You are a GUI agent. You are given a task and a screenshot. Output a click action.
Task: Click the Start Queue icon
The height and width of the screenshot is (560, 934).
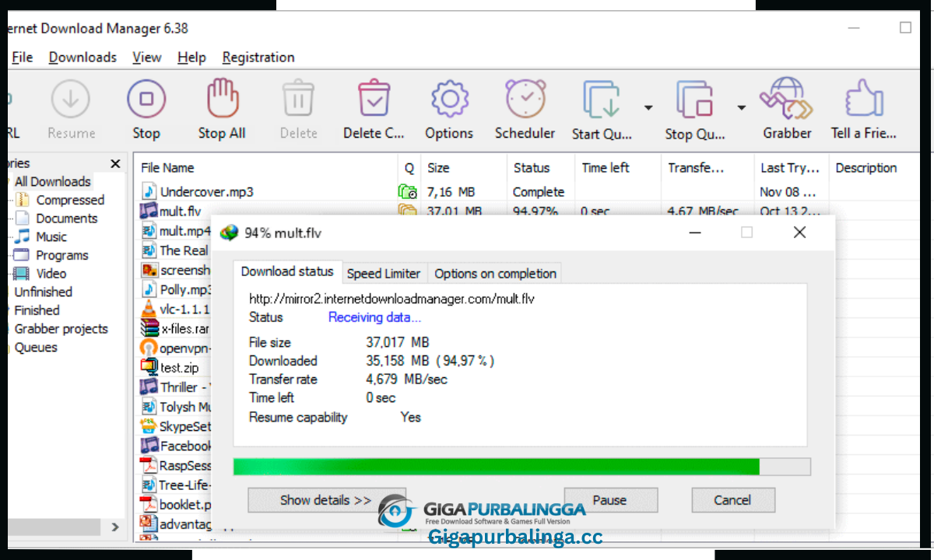pos(602,99)
